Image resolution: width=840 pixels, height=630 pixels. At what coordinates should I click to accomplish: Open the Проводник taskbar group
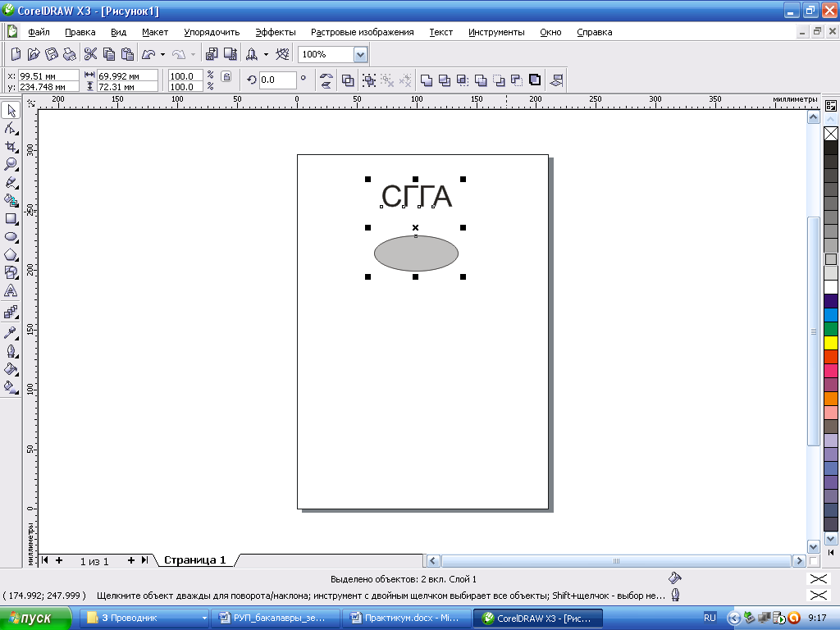(144, 619)
